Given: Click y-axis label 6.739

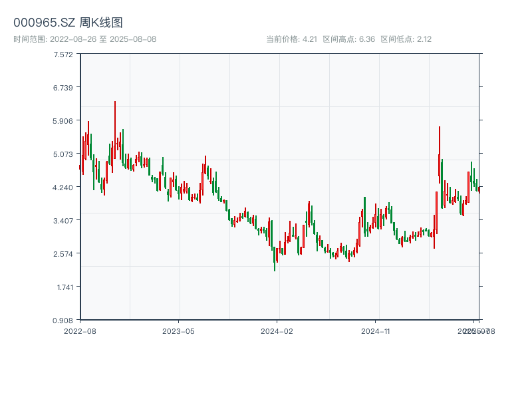Looking at the screenshot, I should coord(63,88).
